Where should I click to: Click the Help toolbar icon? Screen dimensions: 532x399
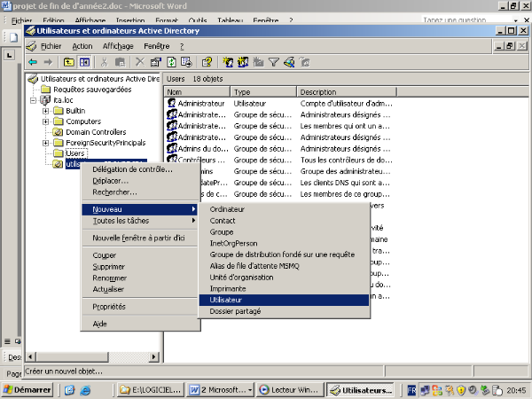(207, 62)
